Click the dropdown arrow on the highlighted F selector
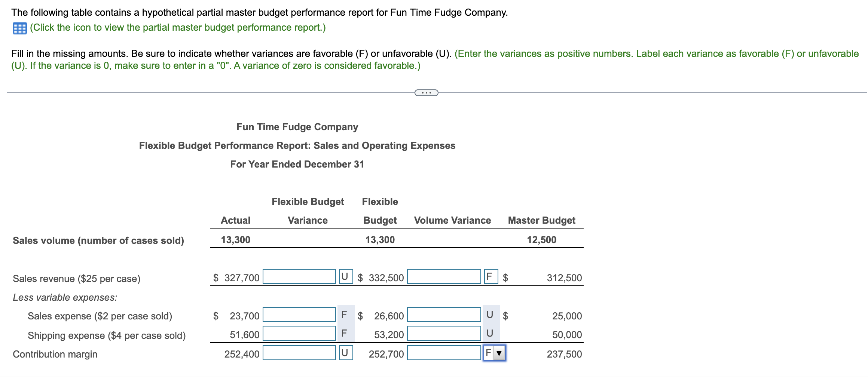 click(498, 353)
